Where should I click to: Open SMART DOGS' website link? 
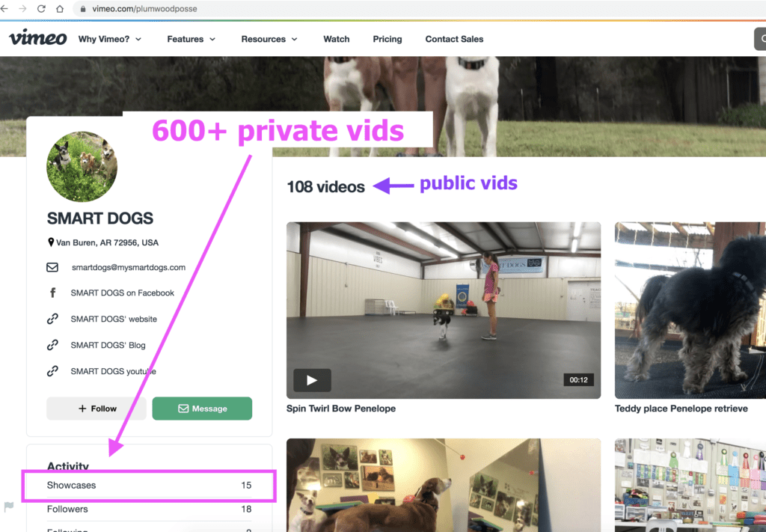[x=114, y=319]
